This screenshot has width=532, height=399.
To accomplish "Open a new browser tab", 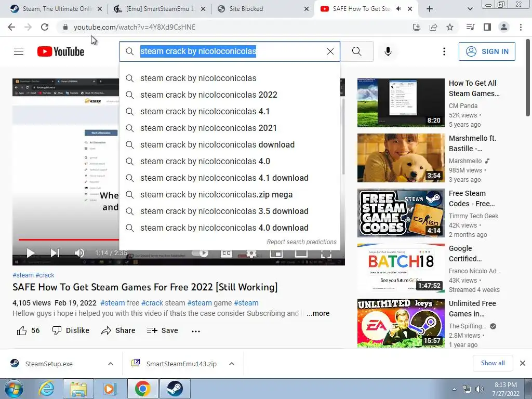I will (430, 9).
